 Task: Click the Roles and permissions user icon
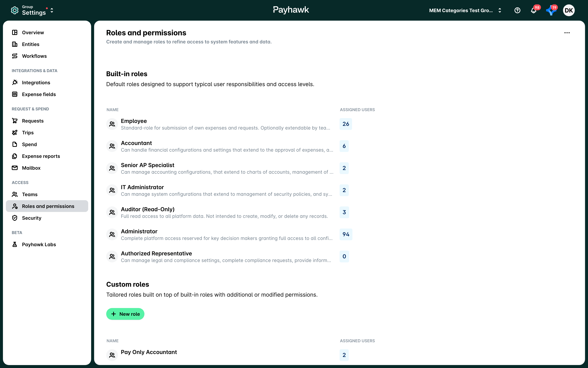point(15,206)
